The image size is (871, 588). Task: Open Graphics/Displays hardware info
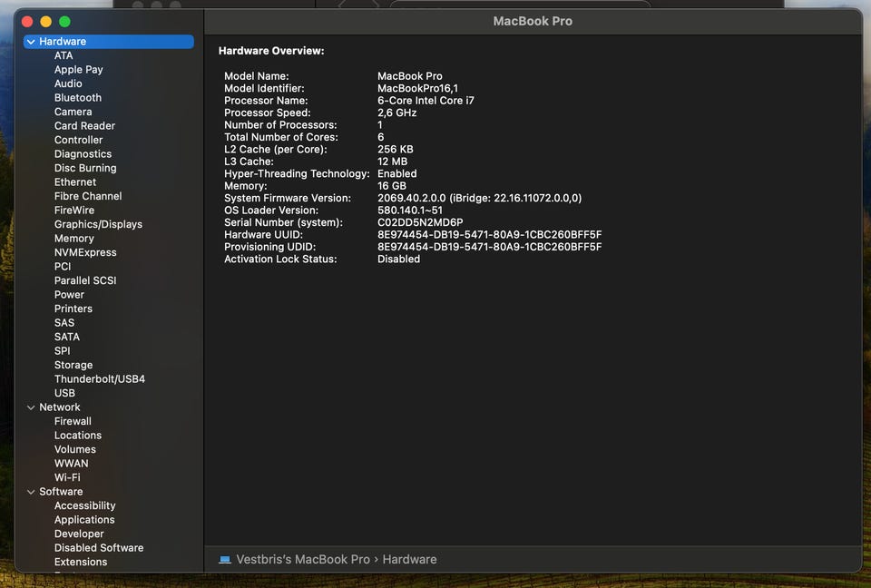[98, 224]
